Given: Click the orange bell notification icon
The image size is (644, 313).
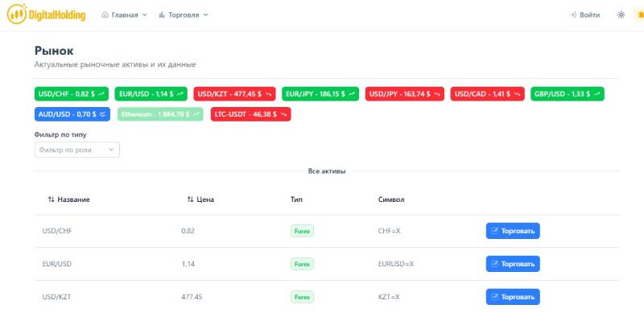Looking at the screenshot, I should 640,14.
